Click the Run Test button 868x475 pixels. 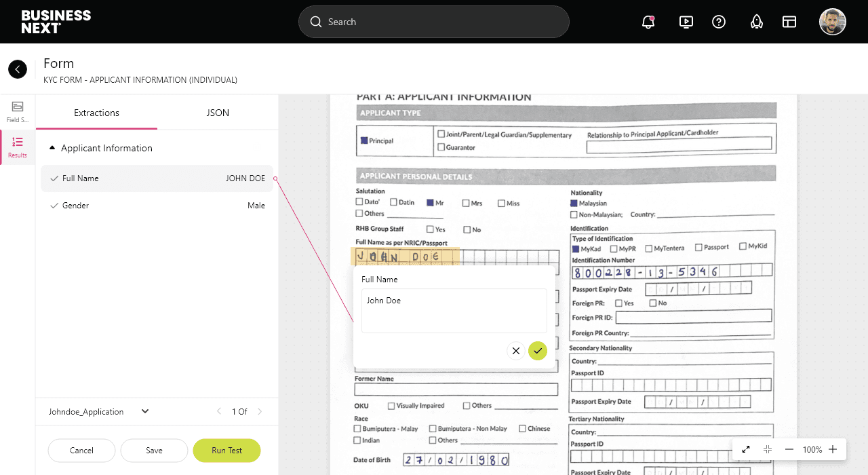tap(226, 451)
